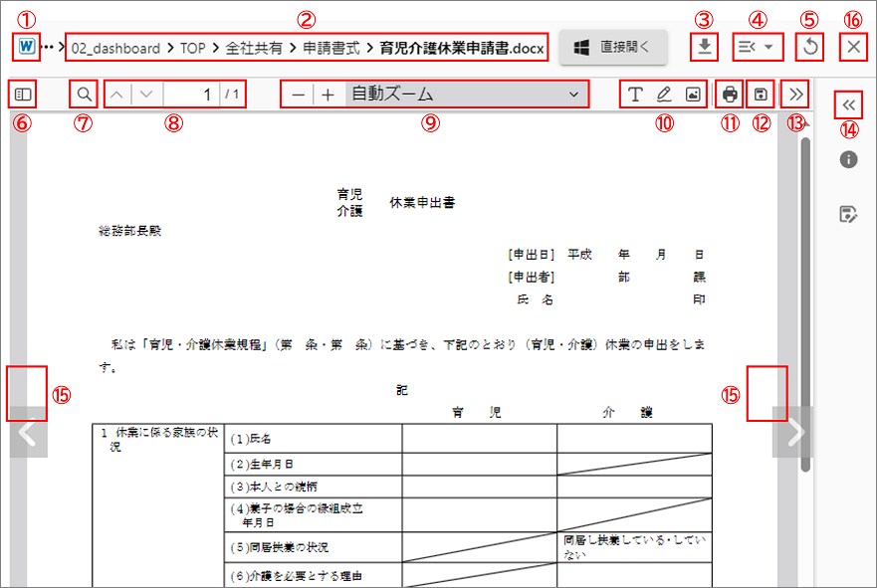Select the pen drawing tool
The width and height of the screenshot is (877, 588).
664,95
